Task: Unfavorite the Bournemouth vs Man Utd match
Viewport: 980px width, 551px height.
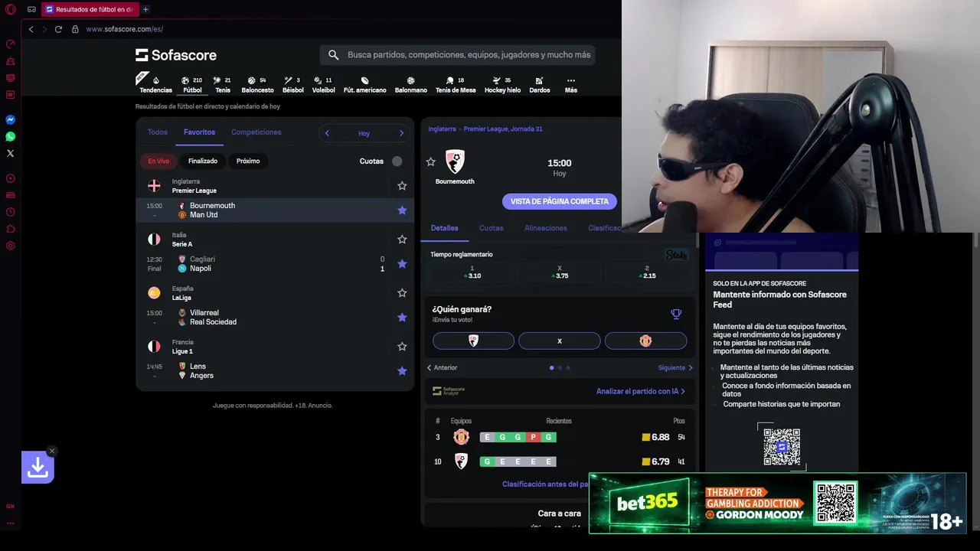Action: (x=402, y=210)
